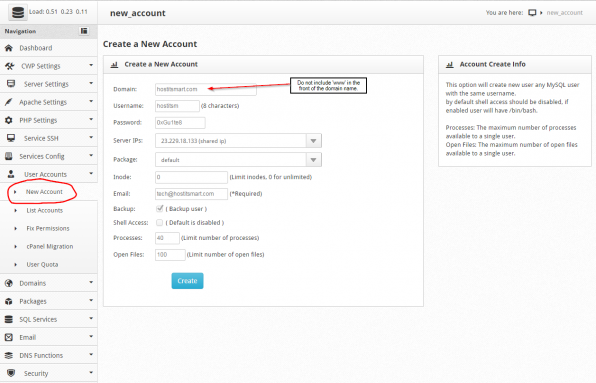This screenshot has height=383, width=596.
Task: Click into the Username field
Action: [177, 106]
